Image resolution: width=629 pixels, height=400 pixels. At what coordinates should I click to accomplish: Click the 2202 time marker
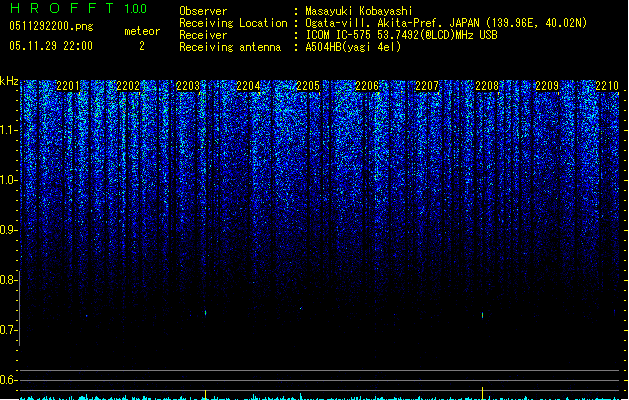(x=128, y=86)
